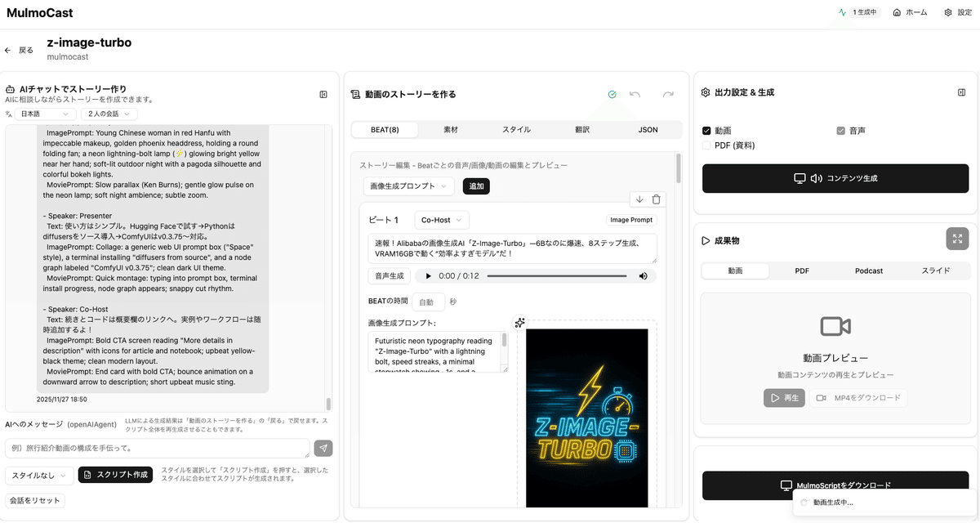Viewport: 980px width, 523px height.
Task: Click the 画像生成プロンプト text area
Action: click(438, 351)
